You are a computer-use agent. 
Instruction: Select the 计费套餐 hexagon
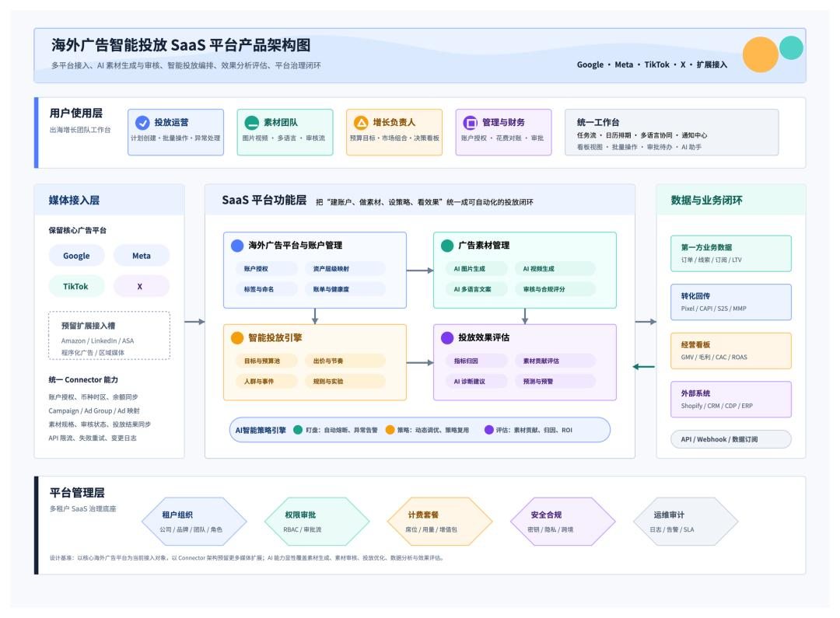[439, 521]
